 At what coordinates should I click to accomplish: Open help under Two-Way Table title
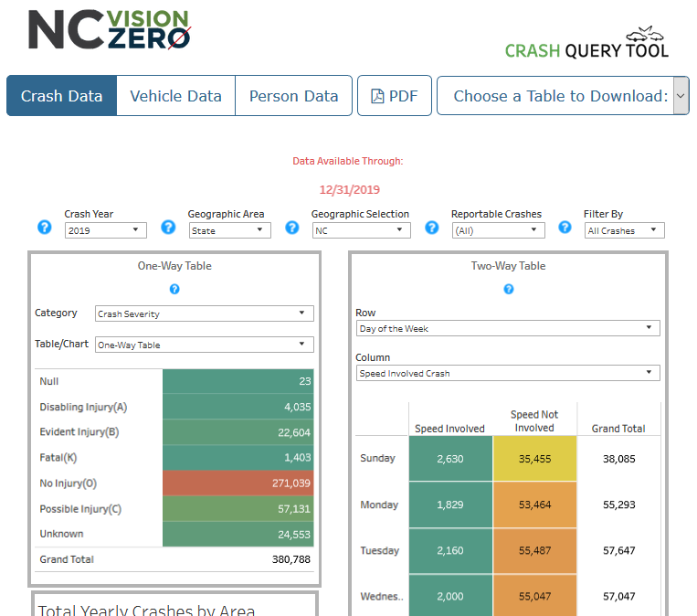pos(509,289)
